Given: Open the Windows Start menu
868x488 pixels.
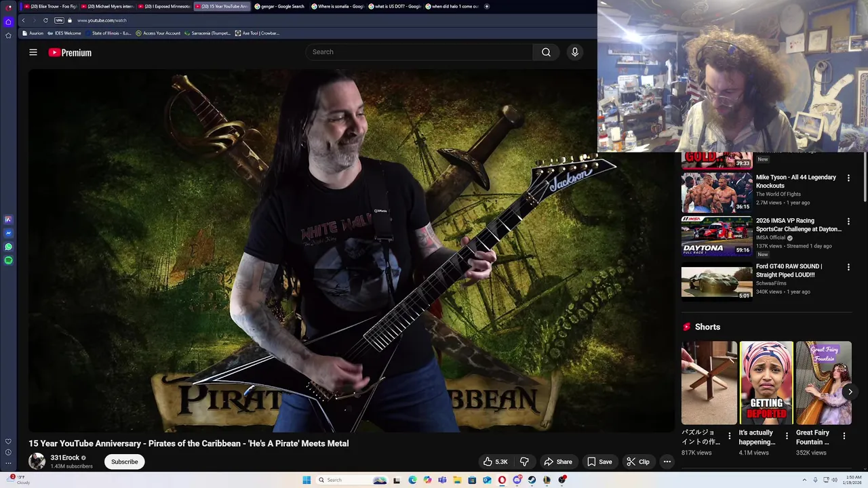Looking at the screenshot, I should tap(307, 480).
